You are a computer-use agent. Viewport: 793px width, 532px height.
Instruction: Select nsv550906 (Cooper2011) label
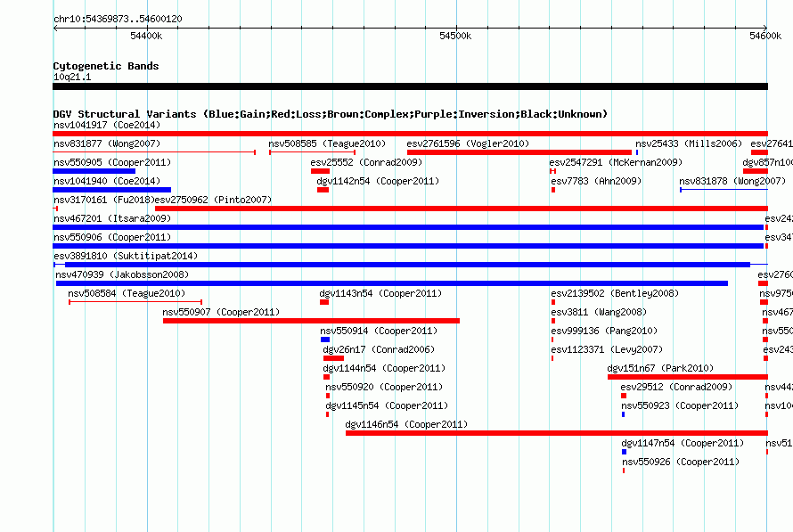pos(112,237)
